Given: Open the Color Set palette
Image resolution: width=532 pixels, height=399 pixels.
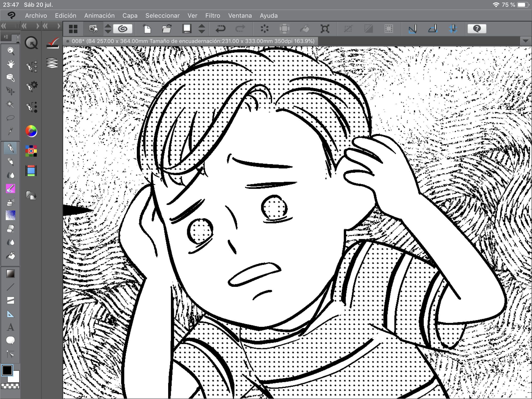Looking at the screenshot, I should pyautogui.click(x=31, y=151).
